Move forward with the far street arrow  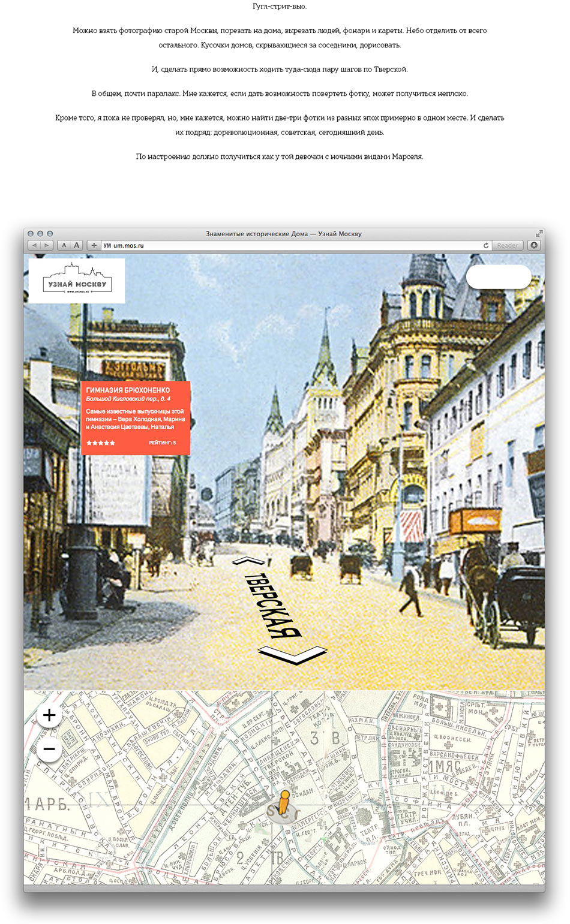(x=247, y=561)
